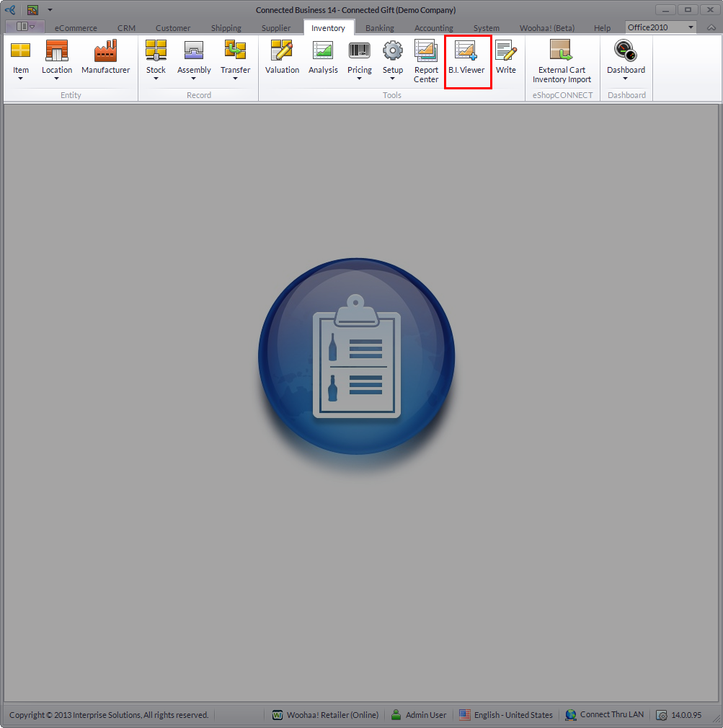This screenshot has width=723, height=728.
Task: Open the quick access toolbar customize arrow
Action: (x=50, y=10)
